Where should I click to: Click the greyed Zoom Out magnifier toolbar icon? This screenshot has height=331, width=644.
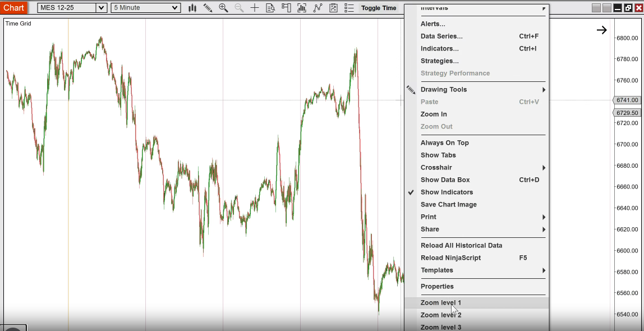tap(239, 8)
